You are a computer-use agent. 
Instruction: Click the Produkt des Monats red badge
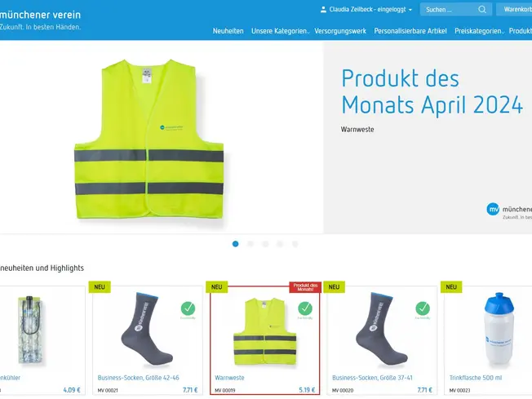(305, 287)
